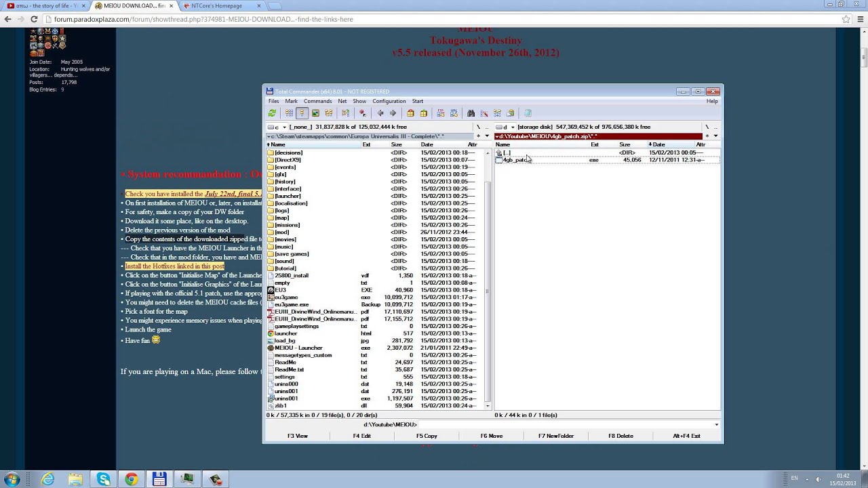Toggle Full file details view
The width and height of the screenshot is (868, 488).
(302, 113)
